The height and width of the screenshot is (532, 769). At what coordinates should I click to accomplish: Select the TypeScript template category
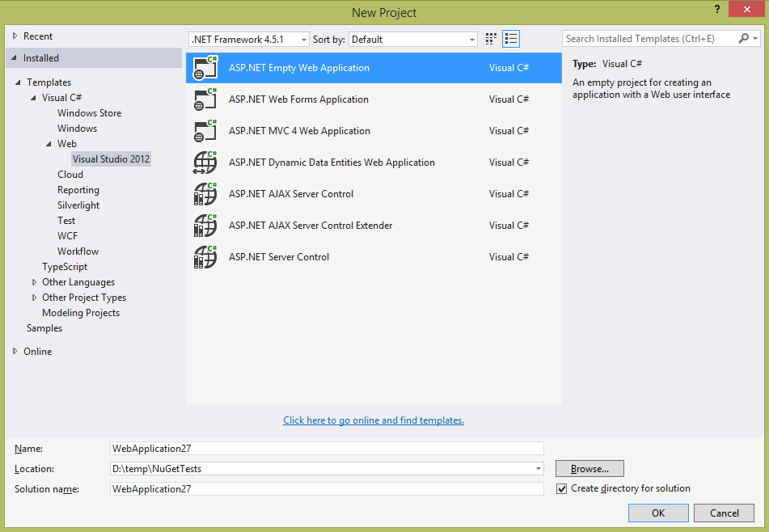(65, 267)
